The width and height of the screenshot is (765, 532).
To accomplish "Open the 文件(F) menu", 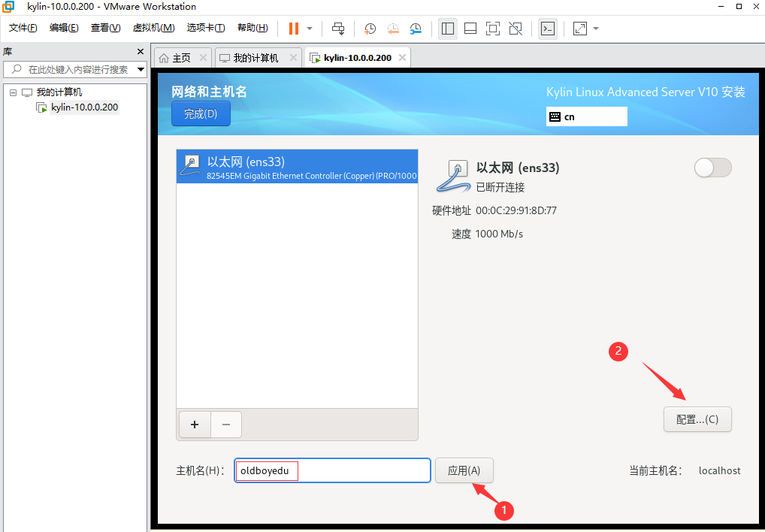I will (23, 28).
